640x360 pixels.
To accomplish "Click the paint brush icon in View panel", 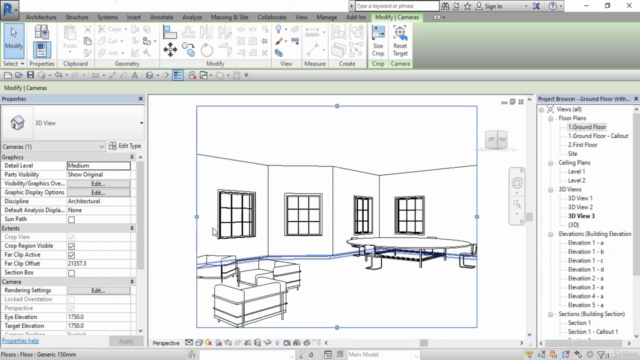I will (278, 41).
